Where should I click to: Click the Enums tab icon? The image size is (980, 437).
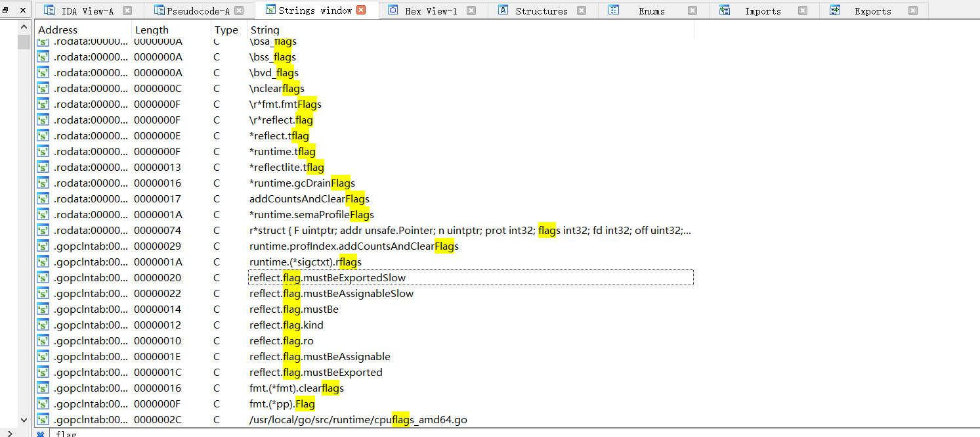coord(614,11)
